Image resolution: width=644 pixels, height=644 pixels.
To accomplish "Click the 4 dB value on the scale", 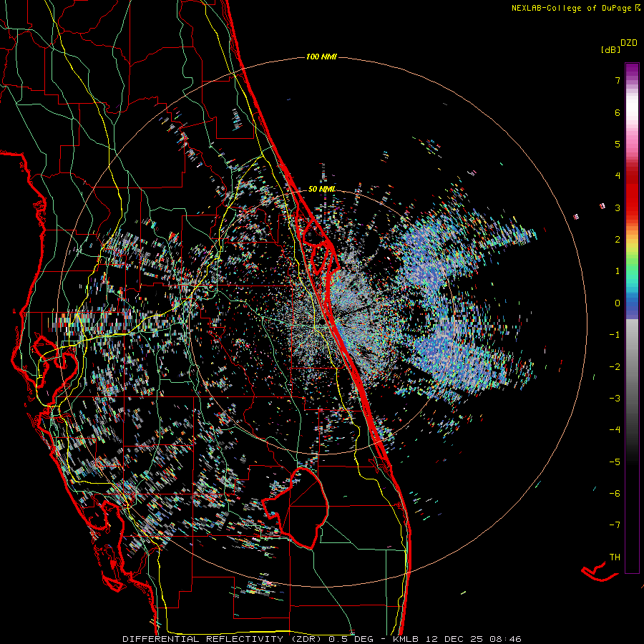I will tap(618, 176).
